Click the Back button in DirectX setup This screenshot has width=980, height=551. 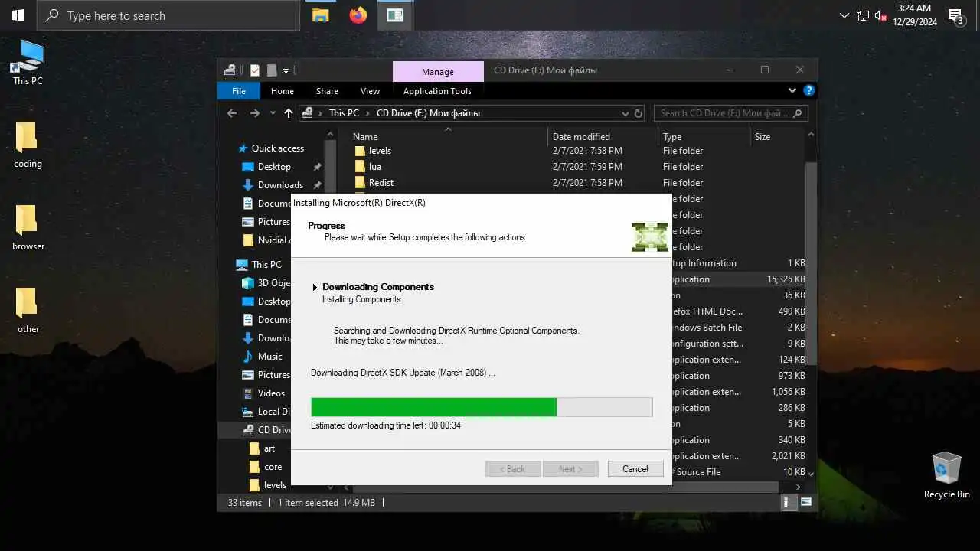[x=513, y=469]
